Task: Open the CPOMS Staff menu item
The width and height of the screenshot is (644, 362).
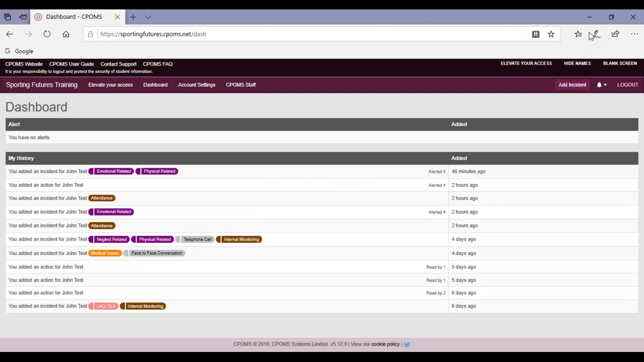Action: click(241, 85)
